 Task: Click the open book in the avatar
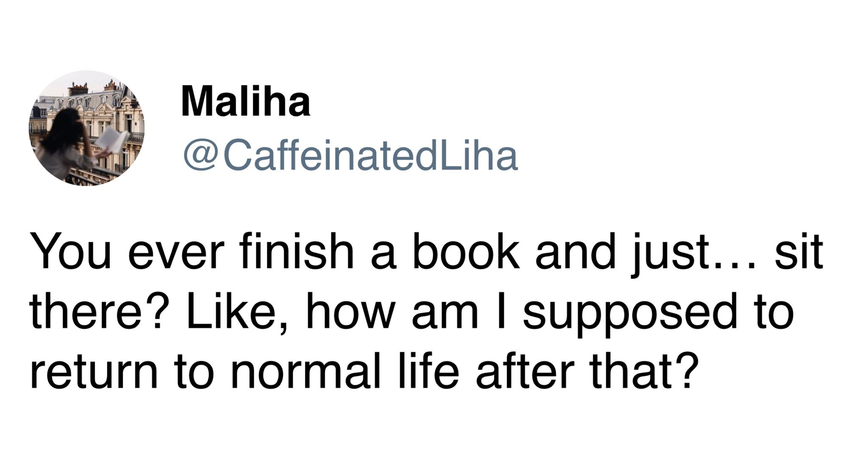tap(111, 142)
